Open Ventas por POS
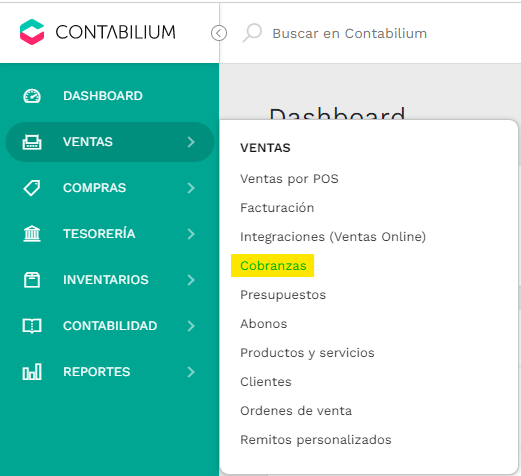The image size is (521, 476). pyautogui.click(x=289, y=179)
